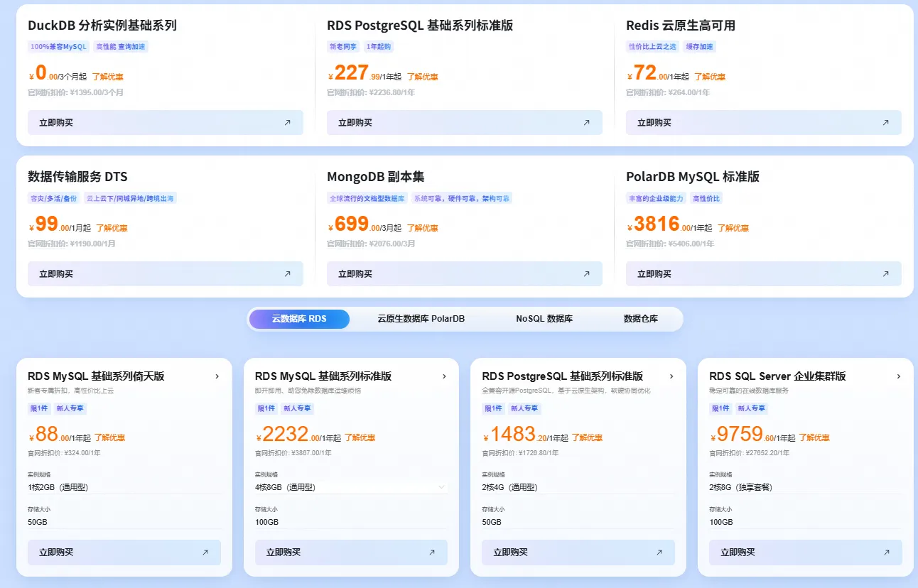Select the 2核8G（独享套餐）spec value
The width and height of the screenshot is (918, 588).
(x=740, y=487)
